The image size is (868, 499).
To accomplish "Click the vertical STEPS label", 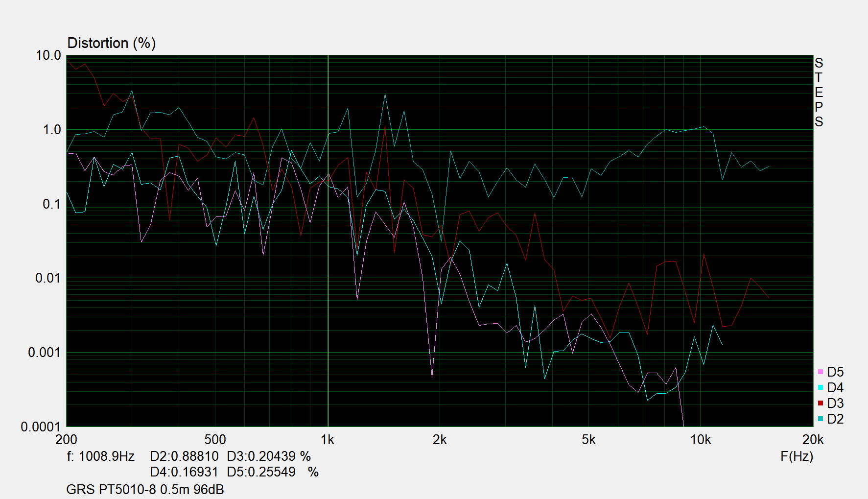I will click(x=819, y=92).
